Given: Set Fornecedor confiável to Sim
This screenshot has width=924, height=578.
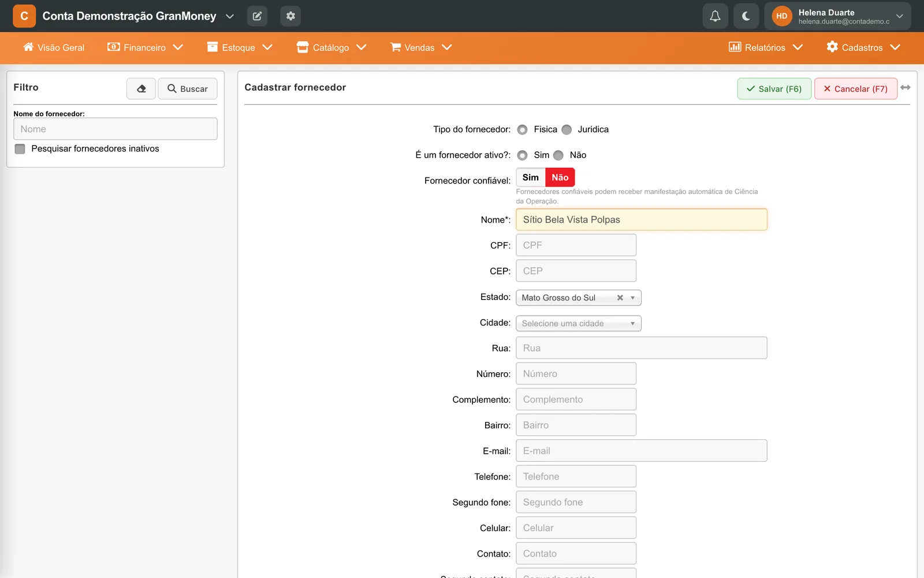Looking at the screenshot, I should [x=531, y=177].
